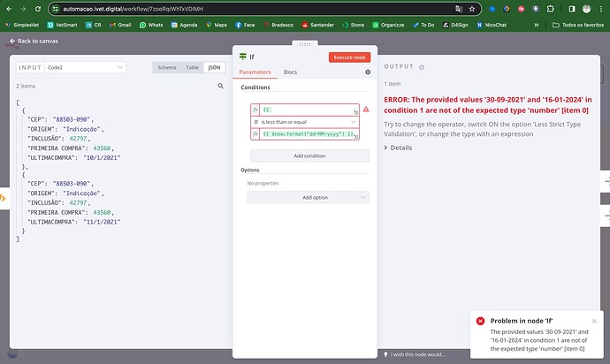Open the Stone bookmark
610x364 pixels.
tap(354, 25)
